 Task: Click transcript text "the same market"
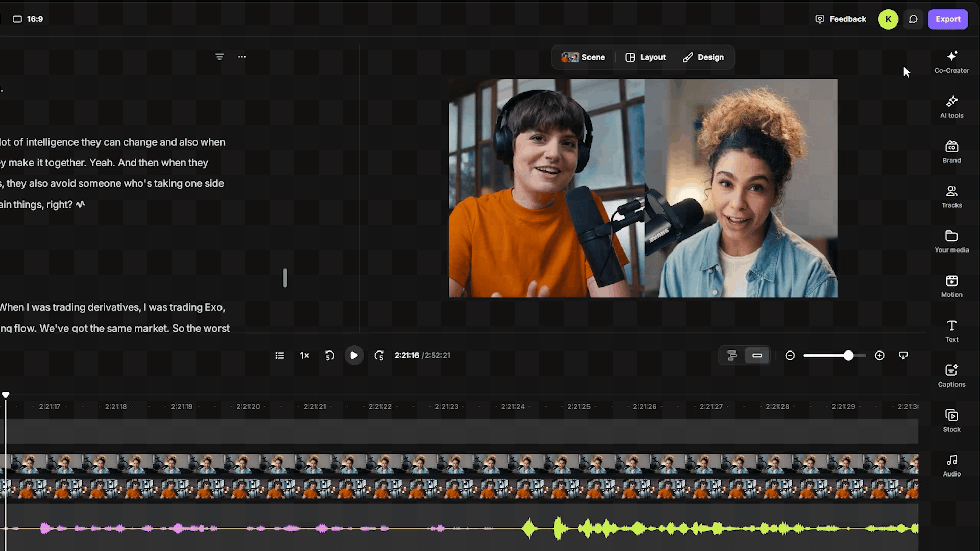129,328
